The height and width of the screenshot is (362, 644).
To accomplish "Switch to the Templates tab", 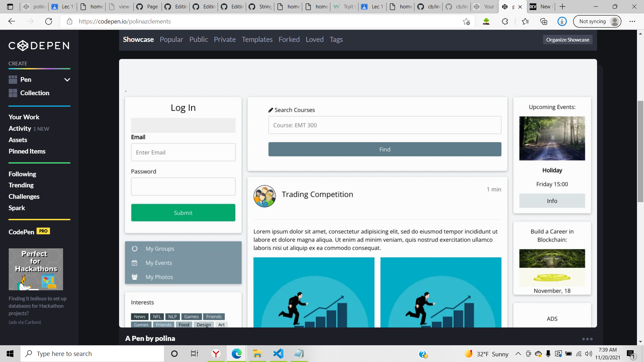I will coord(257,39).
